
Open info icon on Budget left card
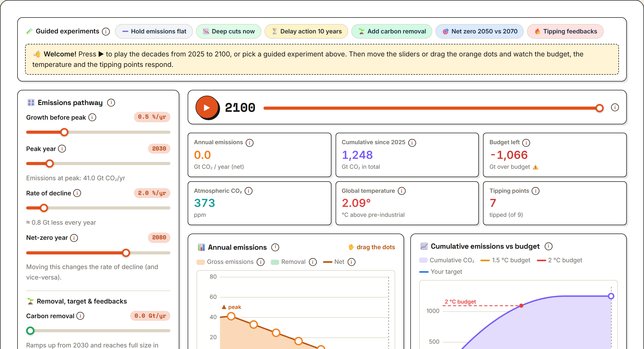(526, 143)
